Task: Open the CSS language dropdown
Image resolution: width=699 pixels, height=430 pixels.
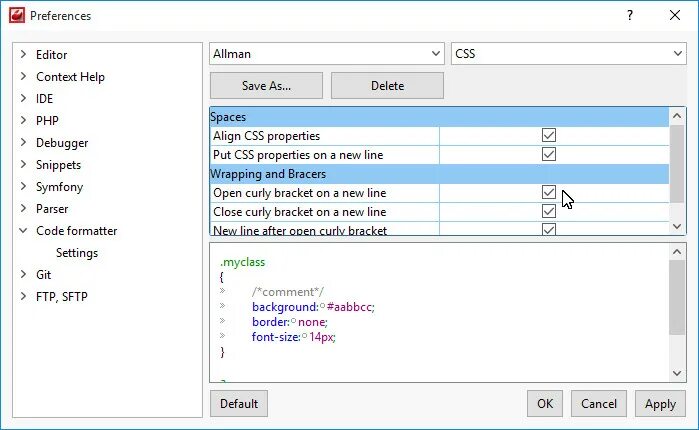Action: pyautogui.click(x=568, y=54)
